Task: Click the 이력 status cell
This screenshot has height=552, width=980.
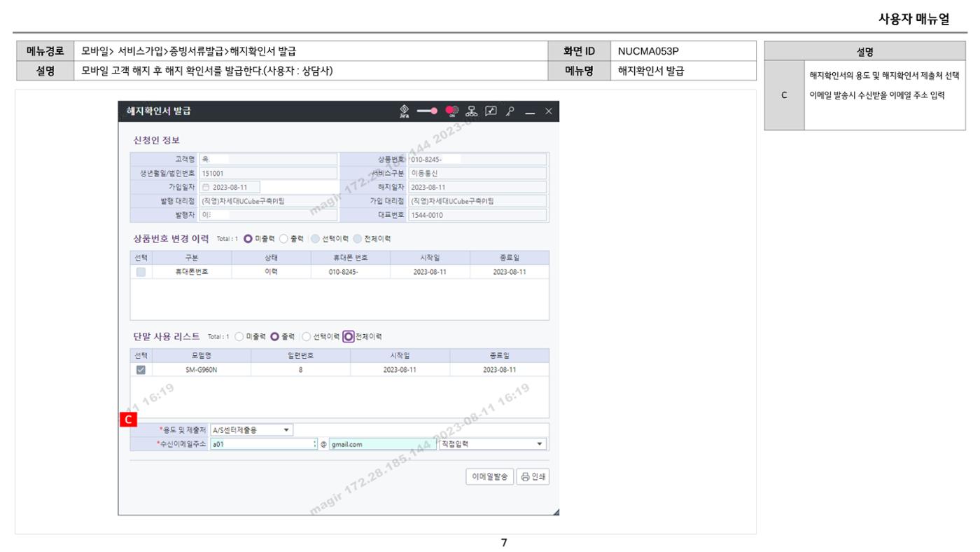Action: point(271,272)
